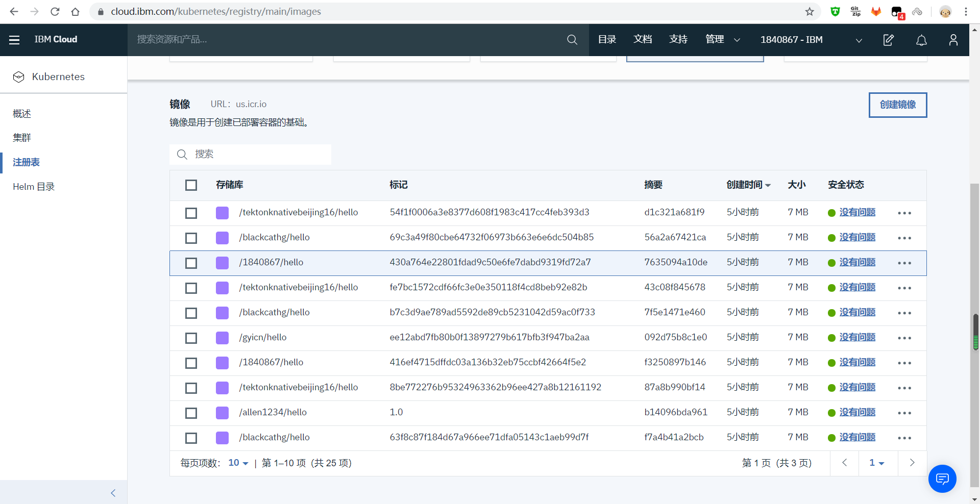Open the edit/cost estimator pencil icon
Image resolution: width=980 pixels, height=504 pixels.
coord(889,40)
